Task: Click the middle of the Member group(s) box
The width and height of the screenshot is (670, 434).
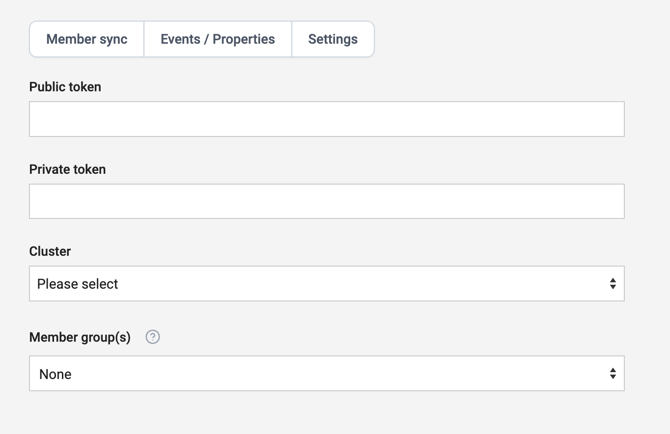Action: (x=327, y=374)
